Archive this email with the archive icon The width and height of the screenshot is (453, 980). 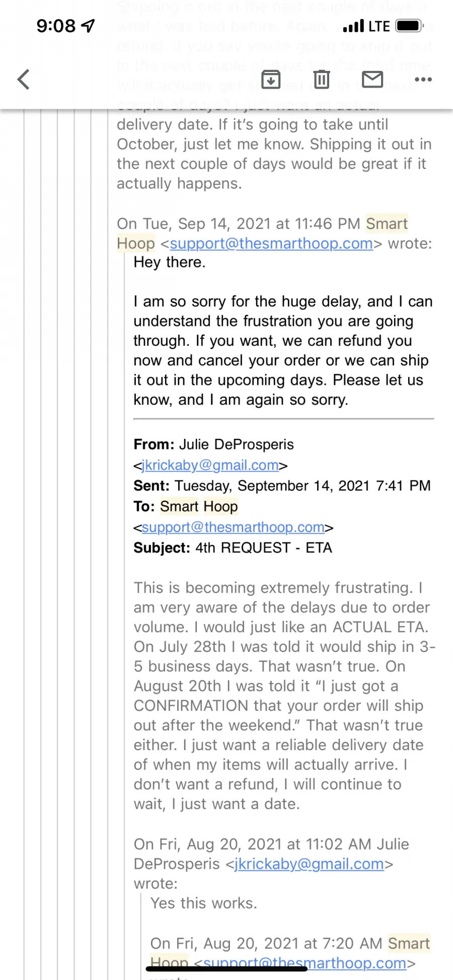271,80
